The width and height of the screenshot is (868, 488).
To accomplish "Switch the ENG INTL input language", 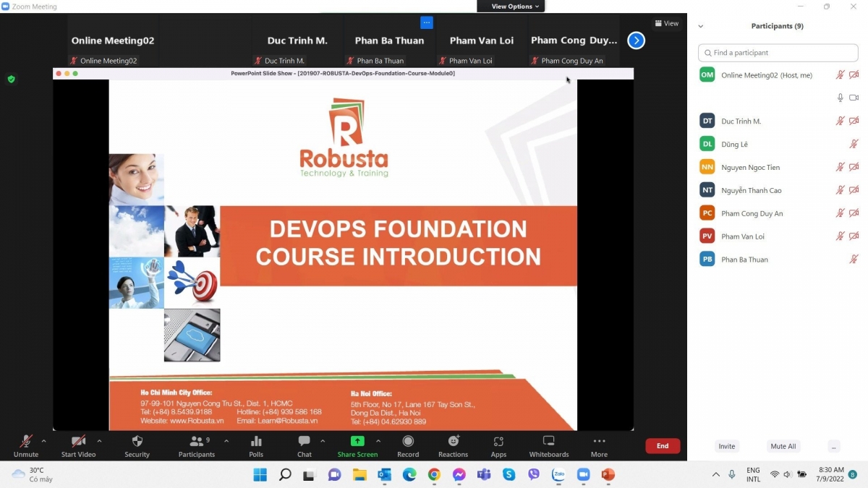I will (x=754, y=474).
